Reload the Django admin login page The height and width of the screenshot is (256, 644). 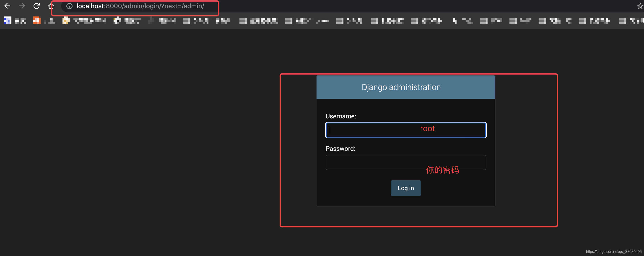click(x=36, y=6)
